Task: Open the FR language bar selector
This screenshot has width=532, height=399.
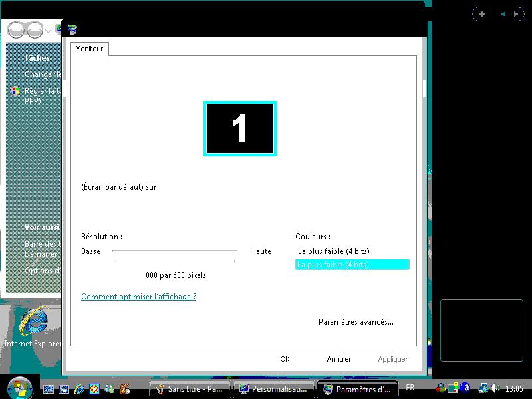Action: point(410,388)
